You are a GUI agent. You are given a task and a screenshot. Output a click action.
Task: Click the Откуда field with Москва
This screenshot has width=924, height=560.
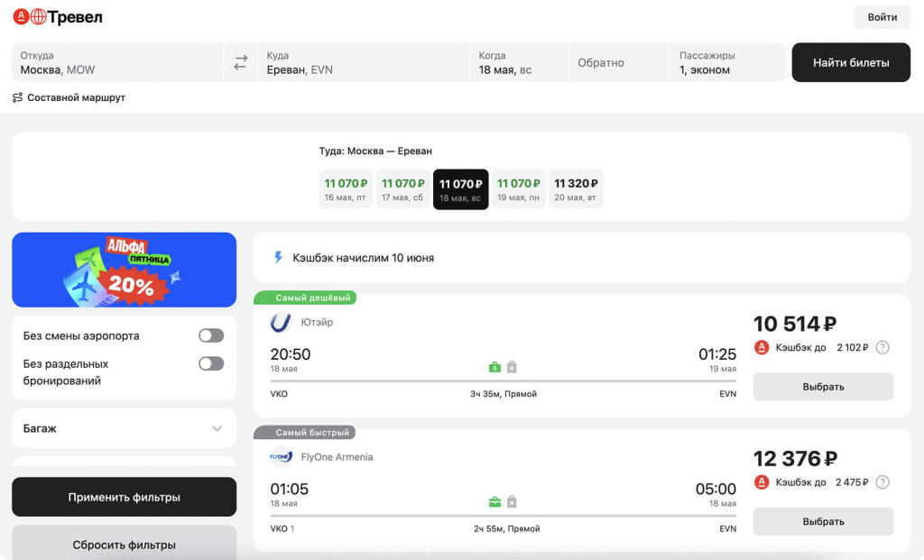coord(118,62)
